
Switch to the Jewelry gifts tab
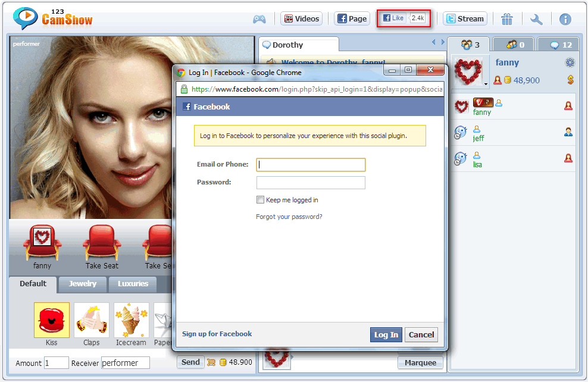(83, 284)
